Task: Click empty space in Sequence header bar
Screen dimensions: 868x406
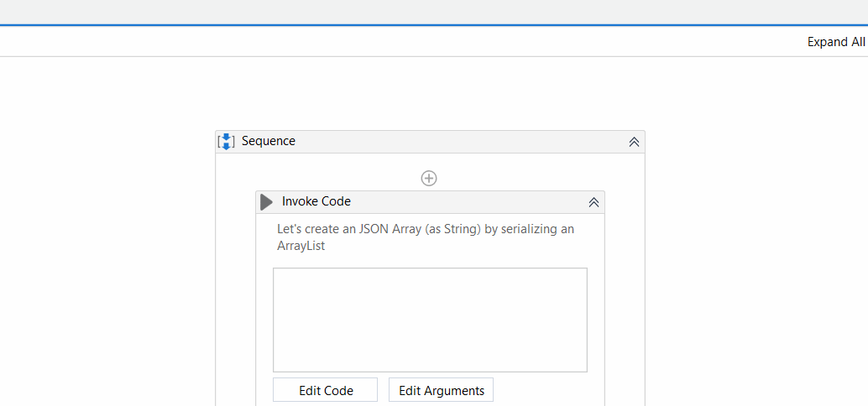Action: click(462, 142)
